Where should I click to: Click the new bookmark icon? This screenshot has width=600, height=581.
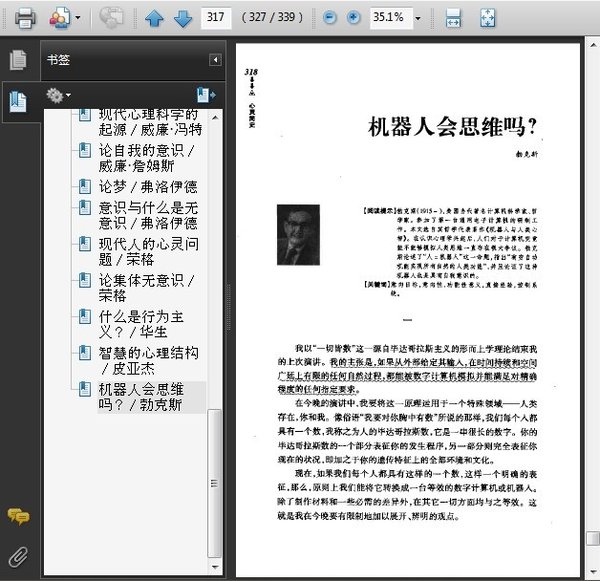205,95
